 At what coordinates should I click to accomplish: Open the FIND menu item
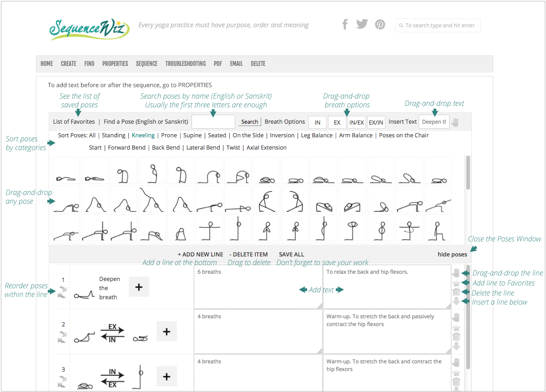pos(89,64)
